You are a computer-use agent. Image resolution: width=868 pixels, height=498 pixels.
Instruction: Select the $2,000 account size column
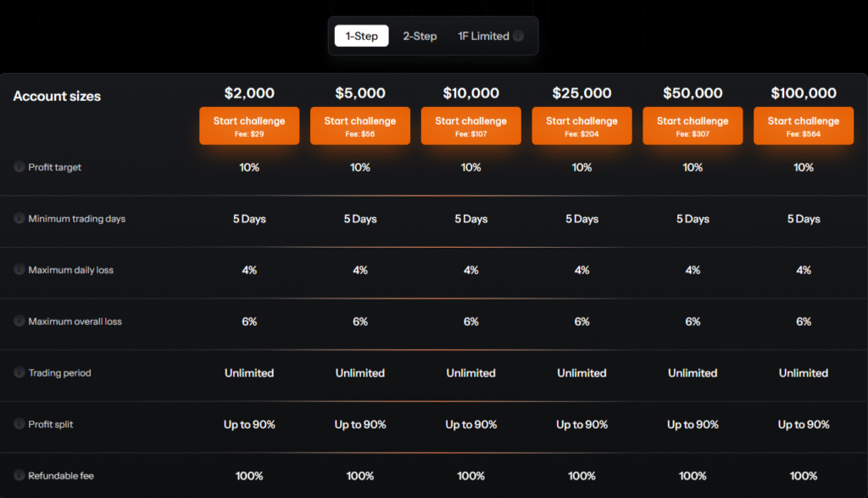248,93
